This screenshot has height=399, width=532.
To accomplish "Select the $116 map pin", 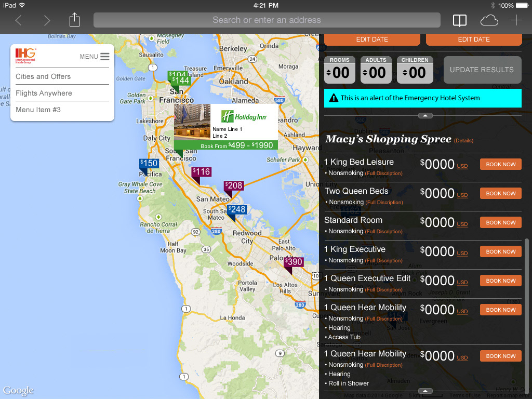I will coord(201,171).
